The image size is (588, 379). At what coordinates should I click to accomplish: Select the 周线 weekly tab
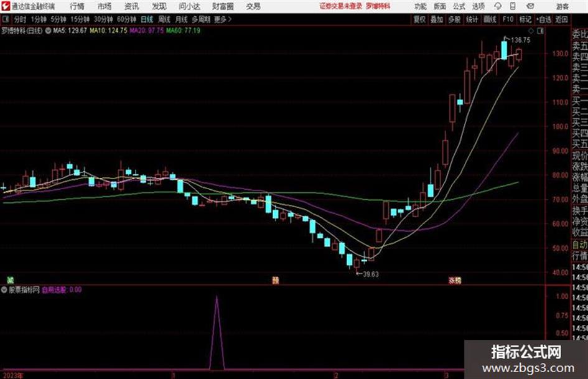(x=164, y=19)
